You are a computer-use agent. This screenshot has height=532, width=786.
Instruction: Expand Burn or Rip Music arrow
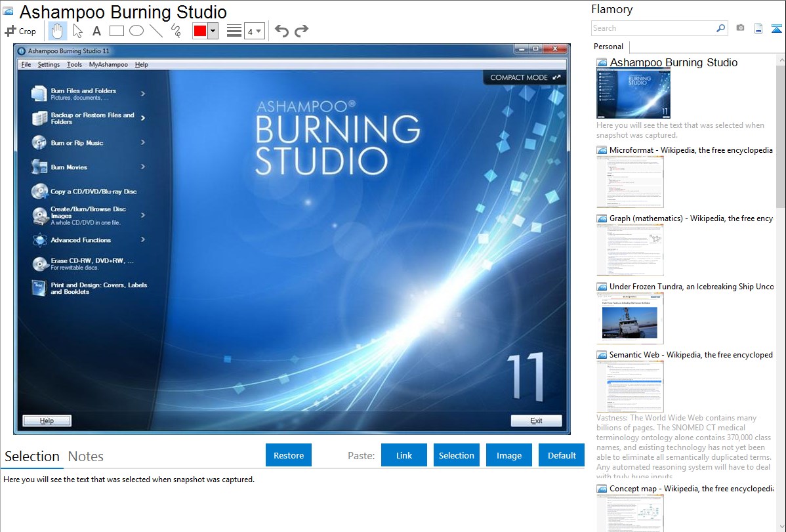[x=143, y=142]
